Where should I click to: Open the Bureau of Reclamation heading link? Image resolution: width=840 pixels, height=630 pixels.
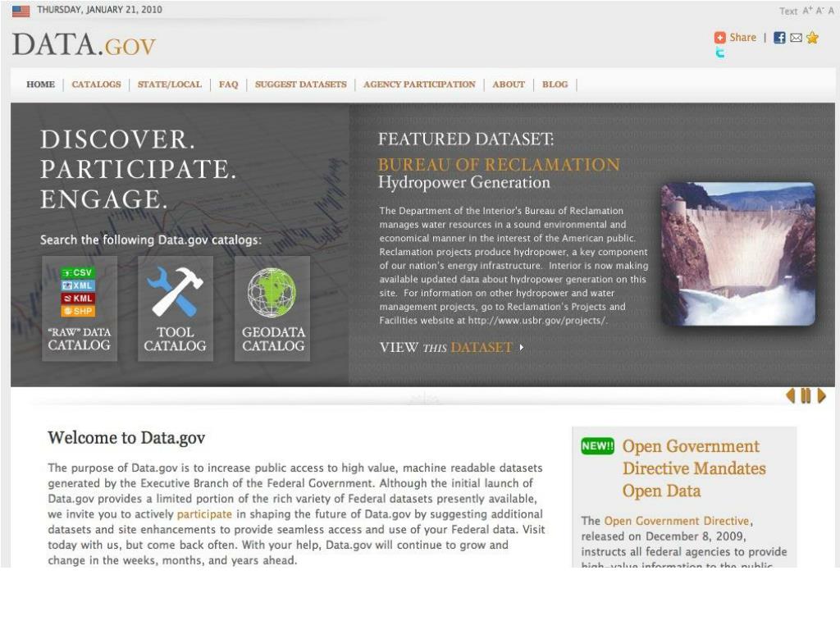[x=499, y=164]
